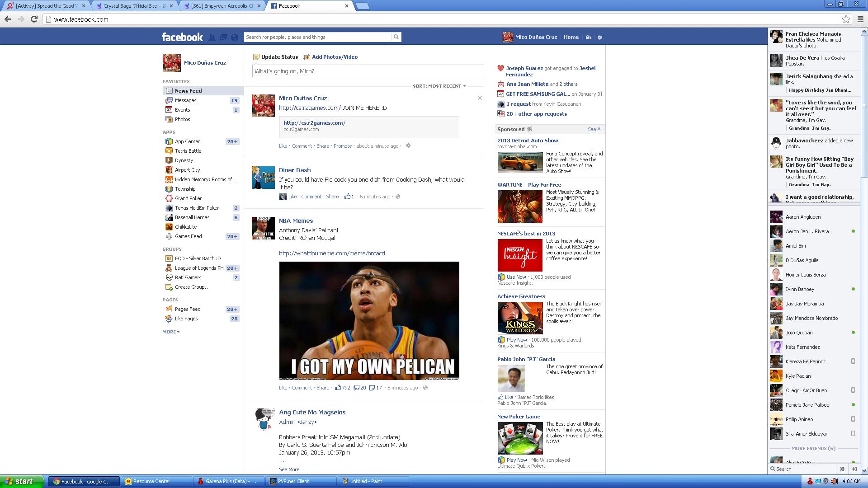The height and width of the screenshot is (488, 868).
Task: Open friend requests icon in header
Action: pyautogui.click(x=212, y=38)
